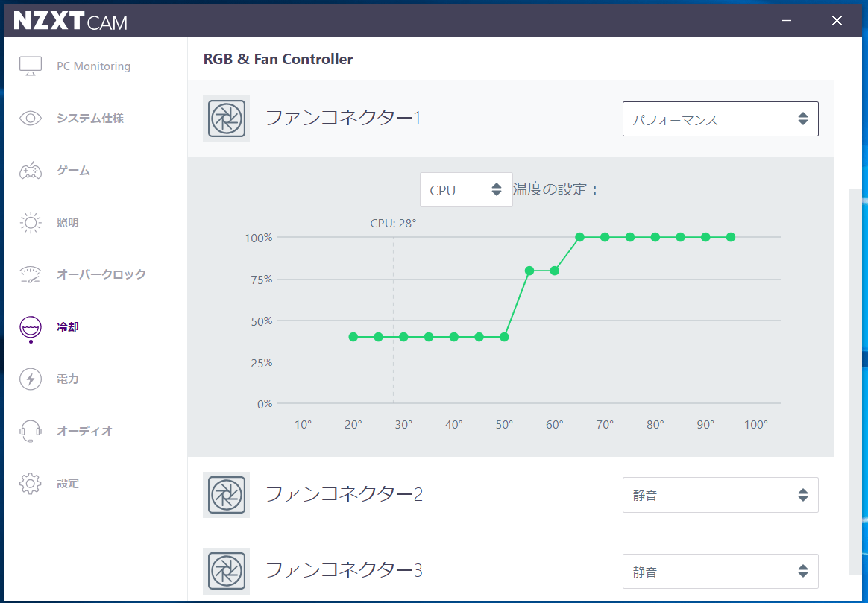Image resolution: width=868 pixels, height=603 pixels.
Task: Click the gauge icon for オーバークロック
Action: (31, 274)
